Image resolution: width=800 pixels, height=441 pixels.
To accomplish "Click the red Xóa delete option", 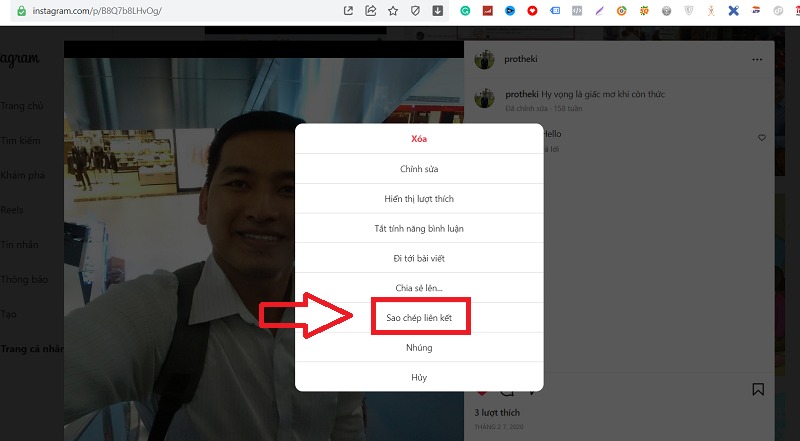I will click(x=418, y=139).
